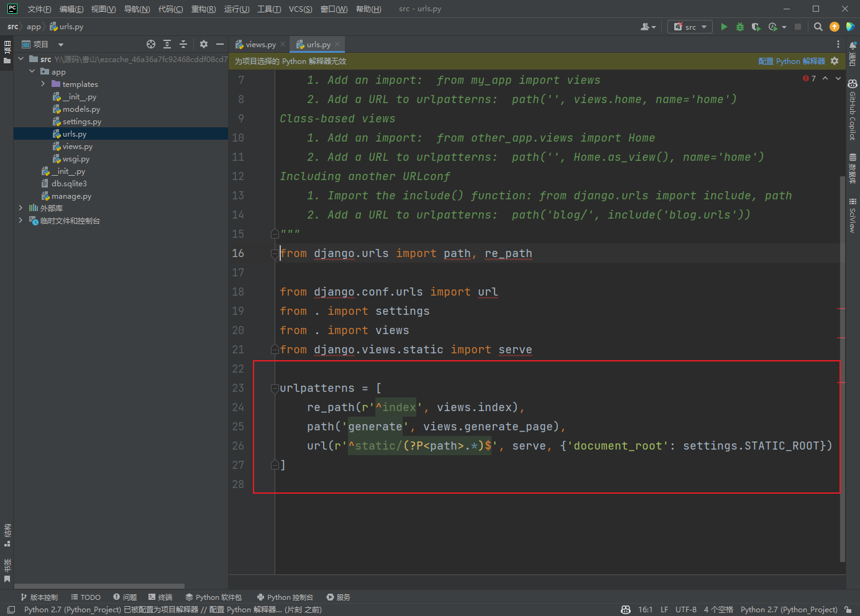Open SciView side panel
This screenshot has height=616, width=860.
click(x=853, y=215)
